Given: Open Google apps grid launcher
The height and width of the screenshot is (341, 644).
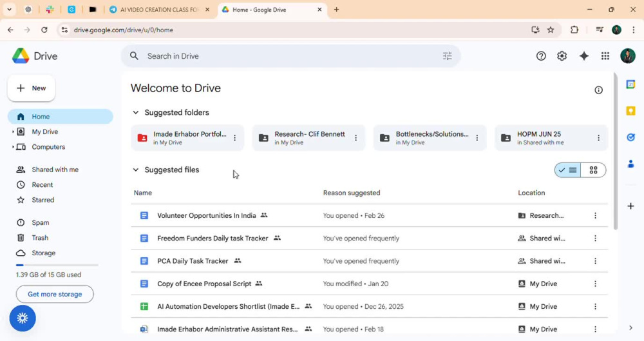Looking at the screenshot, I should [605, 56].
